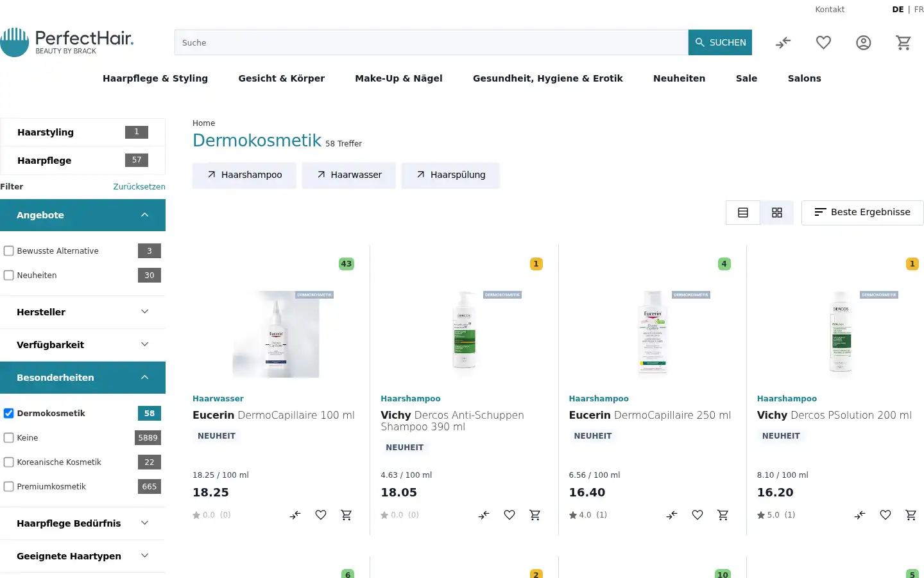
Task: Open the Vichy Dercos PSolution product image
Action: pyautogui.click(x=841, y=334)
